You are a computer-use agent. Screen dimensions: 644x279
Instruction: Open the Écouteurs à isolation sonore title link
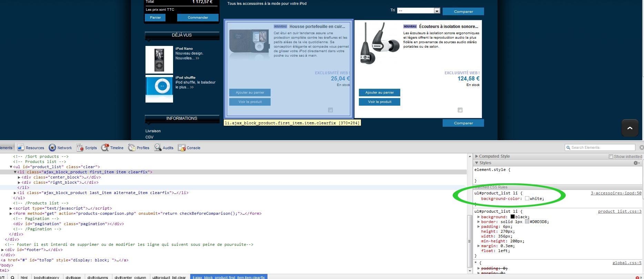[449, 26]
